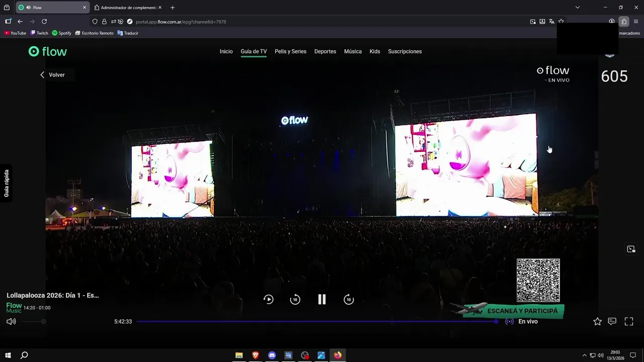The image size is (644, 362).
Task: Open tracking protection shield icon
Action: (x=95, y=22)
